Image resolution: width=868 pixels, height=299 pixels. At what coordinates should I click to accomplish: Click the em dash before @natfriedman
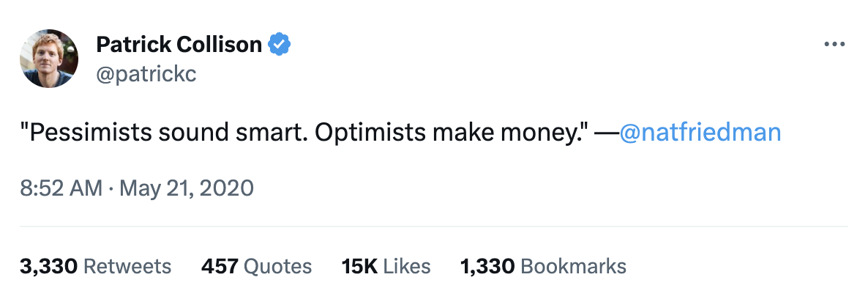point(606,133)
